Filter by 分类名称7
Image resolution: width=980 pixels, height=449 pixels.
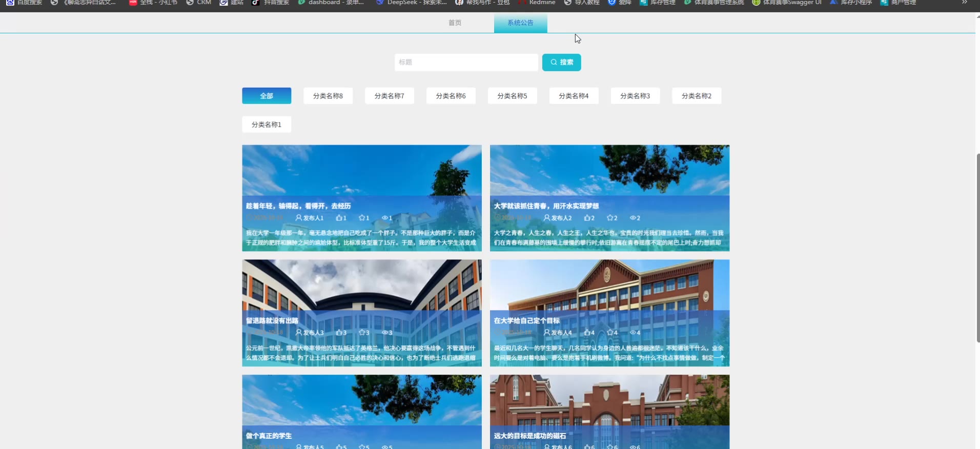[390, 96]
